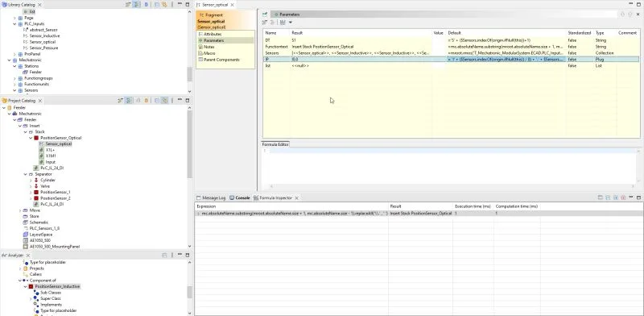This screenshot has height=316, width=644.
Task: Open the view menu dots in Project Catalog toolbar
Action: 172,101
